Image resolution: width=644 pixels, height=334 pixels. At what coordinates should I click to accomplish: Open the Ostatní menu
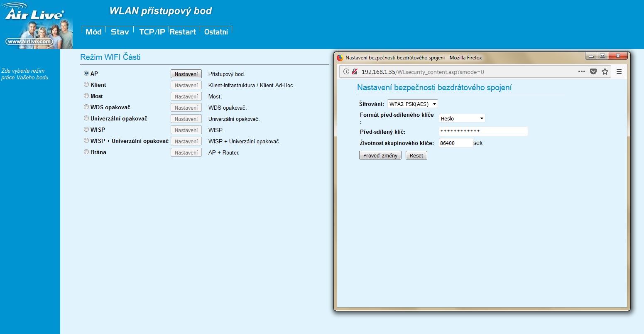click(216, 32)
